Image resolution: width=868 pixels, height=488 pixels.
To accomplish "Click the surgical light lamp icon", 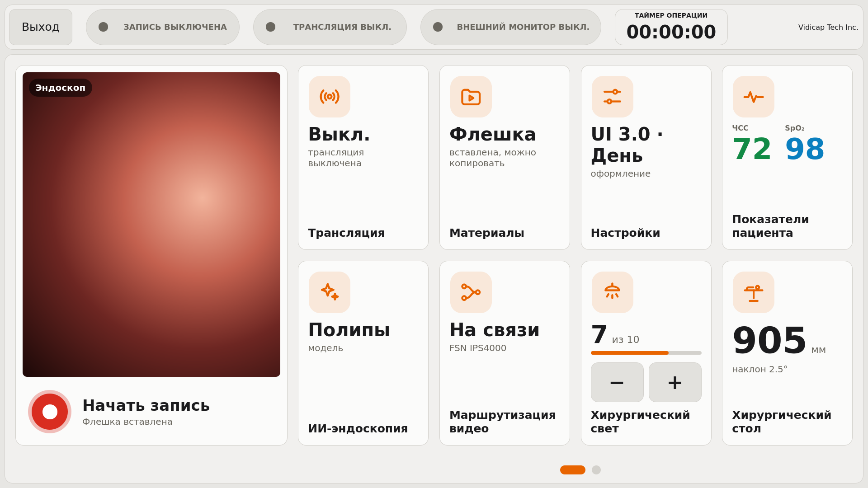I will [x=613, y=292].
